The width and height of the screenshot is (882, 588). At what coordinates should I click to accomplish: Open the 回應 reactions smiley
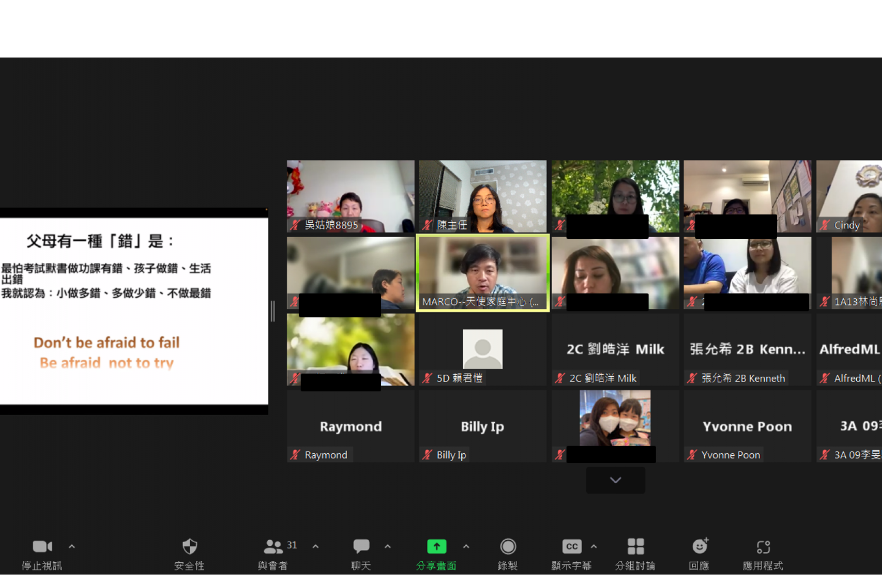tap(700, 546)
